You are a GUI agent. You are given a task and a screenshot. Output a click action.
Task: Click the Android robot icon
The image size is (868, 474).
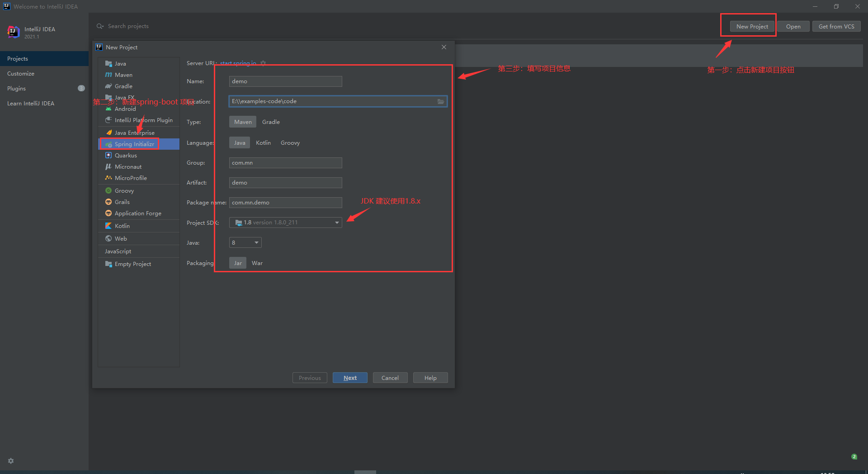[x=108, y=109]
